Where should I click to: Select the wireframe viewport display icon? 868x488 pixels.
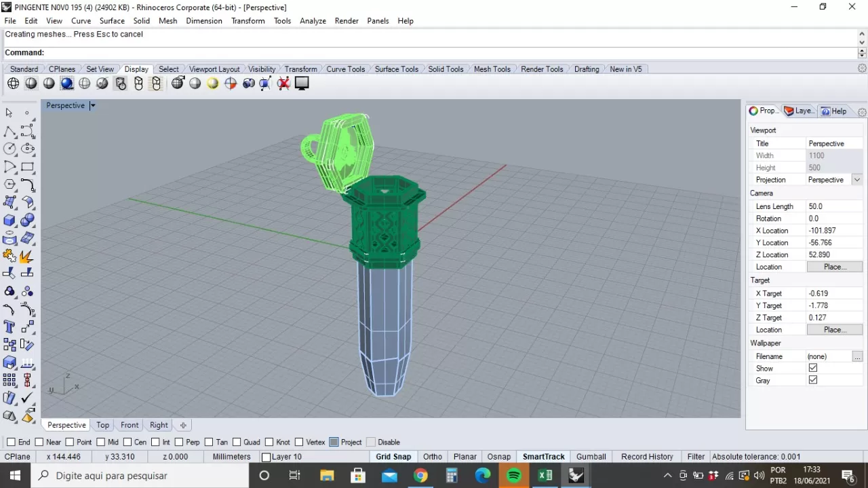tap(14, 83)
